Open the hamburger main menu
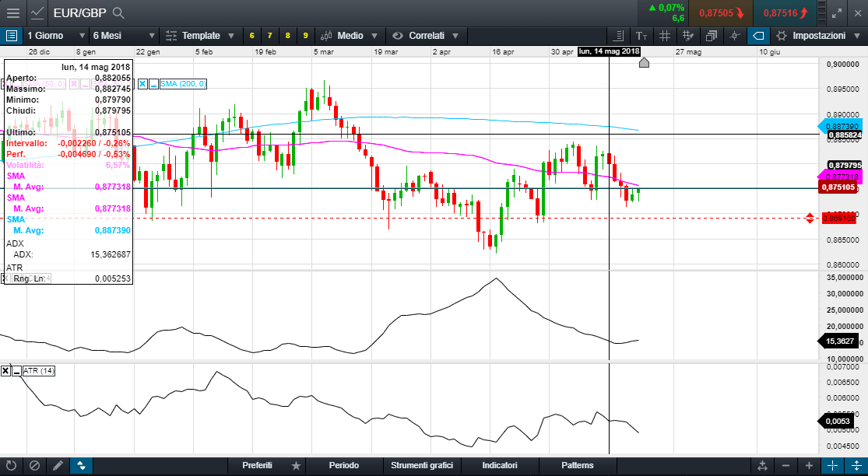Screen dimensions: 868x476 (13, 12)
